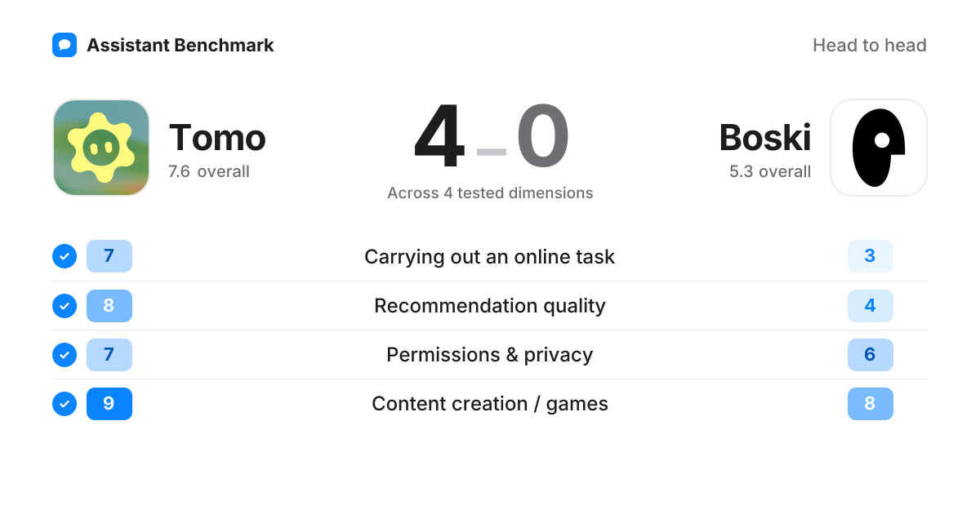Select Boski's score 3 badge
Viewport: 980px width, 514px height.
tap(871, 256)
